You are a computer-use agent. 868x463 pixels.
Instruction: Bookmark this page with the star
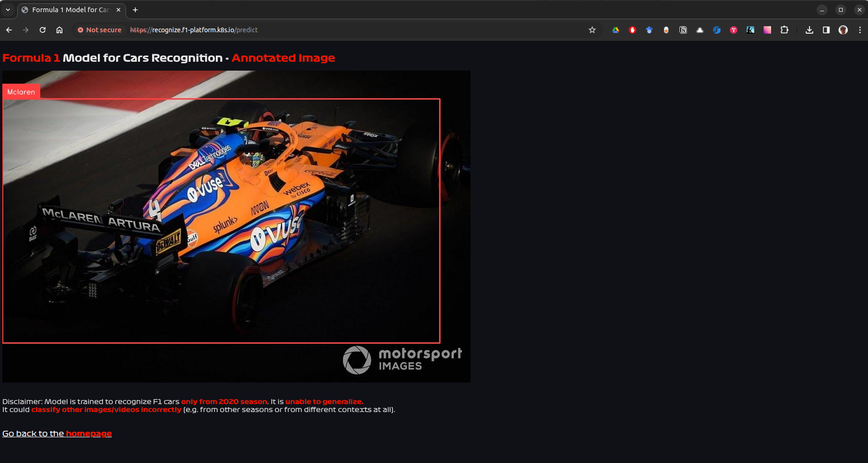(592, 30)
